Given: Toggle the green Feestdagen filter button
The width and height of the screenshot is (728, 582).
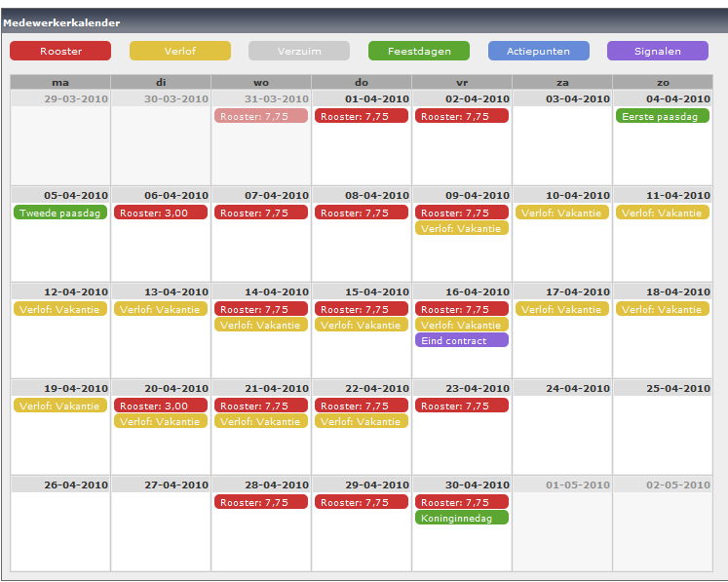Looking at the screenshot, I should click(x=419, y=51).
